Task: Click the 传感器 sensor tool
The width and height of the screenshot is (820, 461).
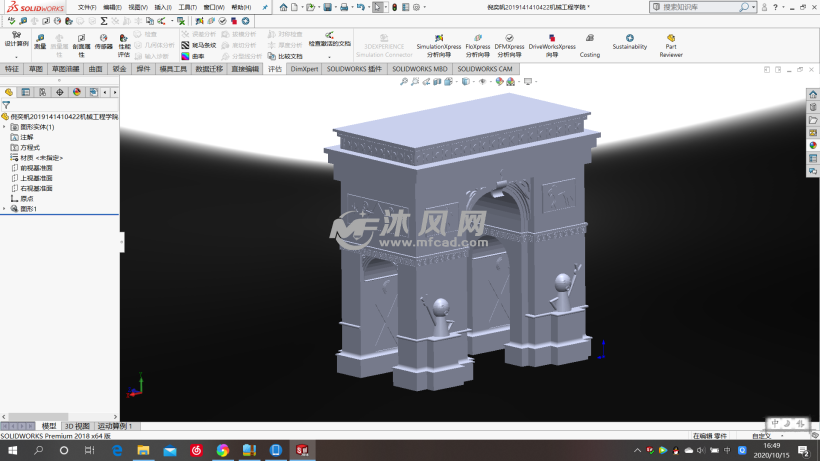Action: [x=104, y=41]
